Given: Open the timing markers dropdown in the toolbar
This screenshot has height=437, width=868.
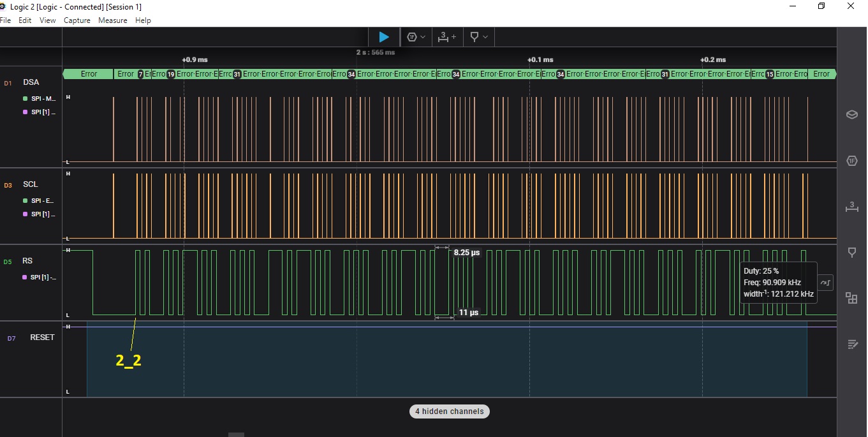Looking at the screenshot, I should pos(478,37).
